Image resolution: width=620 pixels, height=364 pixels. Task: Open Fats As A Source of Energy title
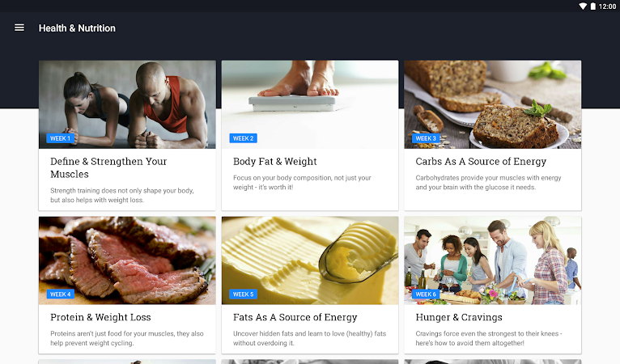pos(295,317)
